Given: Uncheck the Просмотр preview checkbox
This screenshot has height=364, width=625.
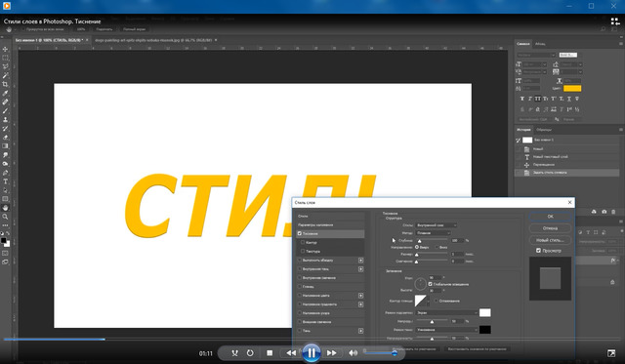Looking at the screenshot, I should (x=538, y=250).
